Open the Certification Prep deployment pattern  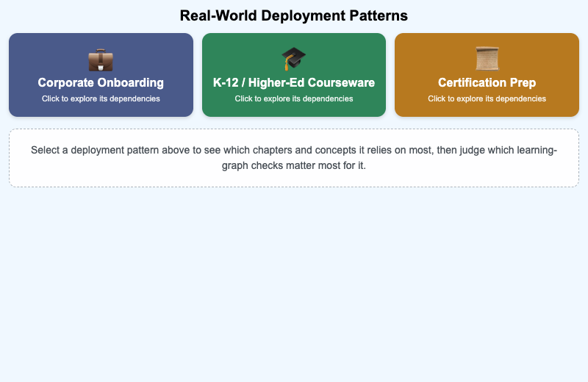click(487, 75)
